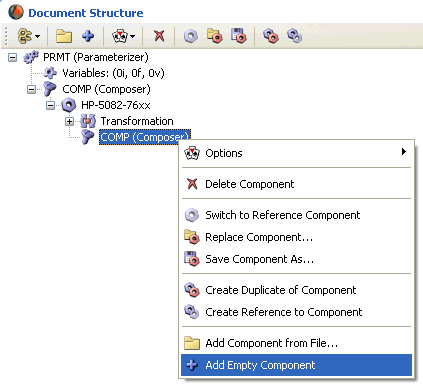This screenshot has height=385, width=423.
Task: Choose Add Empty Component
Action: point(297,365)
